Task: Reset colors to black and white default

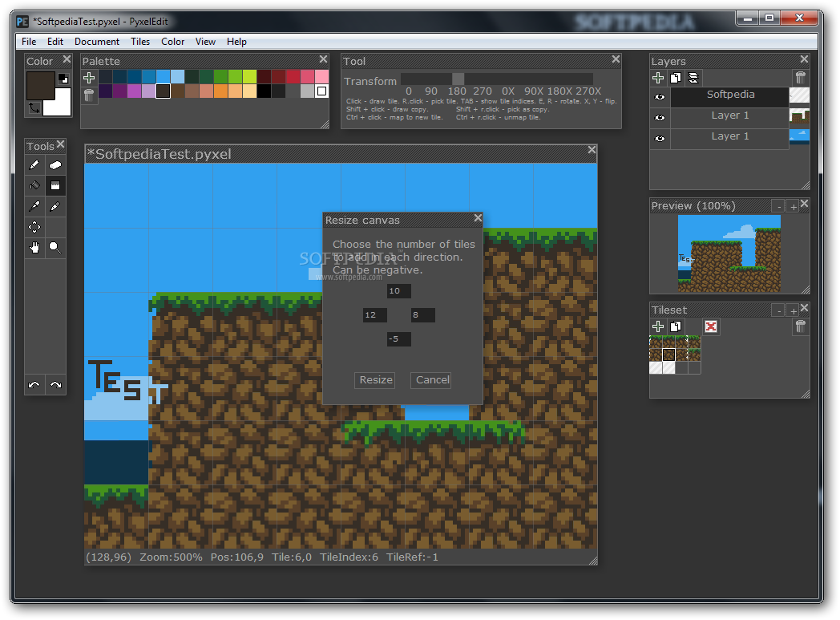Action: 63,79
